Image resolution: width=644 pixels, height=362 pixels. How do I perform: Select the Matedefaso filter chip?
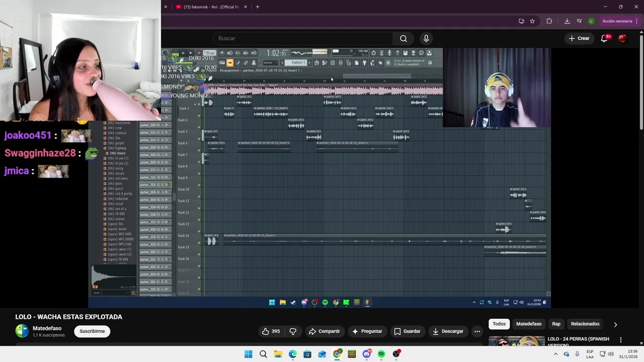(x=529, y=324)
